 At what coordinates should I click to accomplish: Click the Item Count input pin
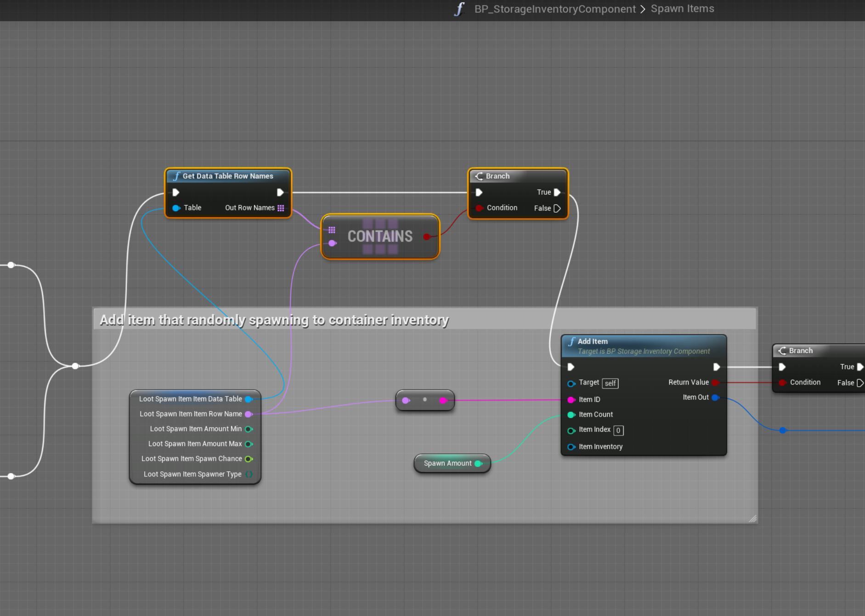571,415
